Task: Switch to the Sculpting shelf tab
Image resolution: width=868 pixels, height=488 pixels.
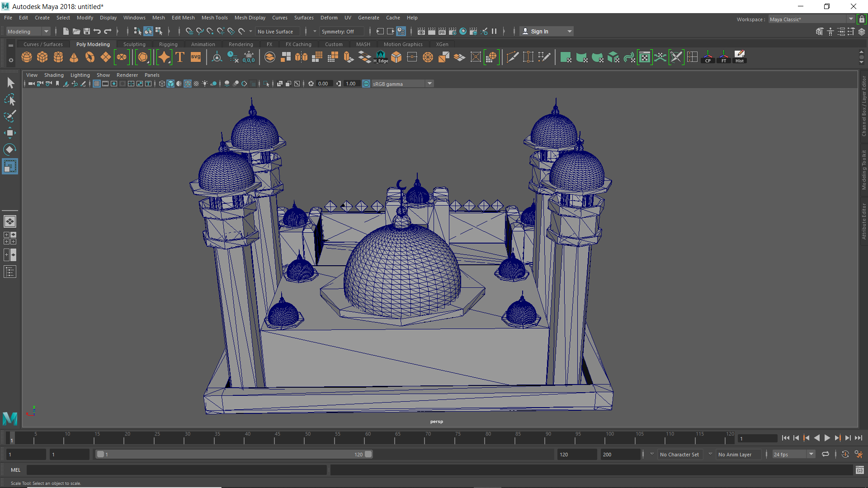Action: click(134, 44)
